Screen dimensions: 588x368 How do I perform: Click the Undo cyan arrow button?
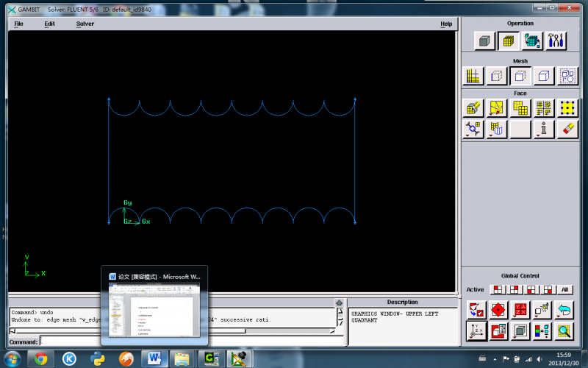coord(564,310)
